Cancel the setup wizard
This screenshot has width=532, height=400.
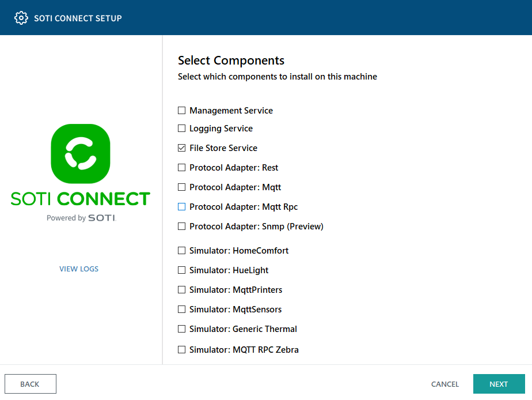click(x=445, y=384)
